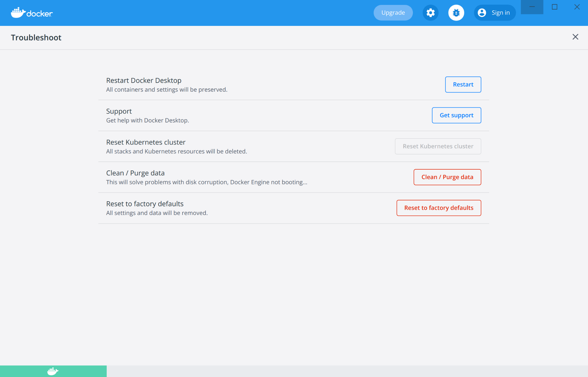This screenshot has width=588, height=377.
Task: Click the Troubleshoot page heading
Action: pos(36,37)
